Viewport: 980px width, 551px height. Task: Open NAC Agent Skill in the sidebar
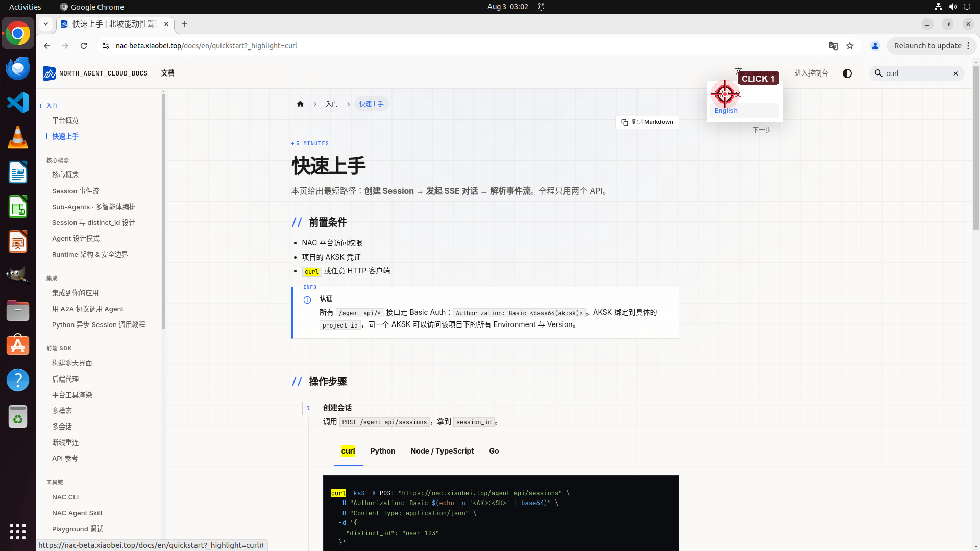77,513
